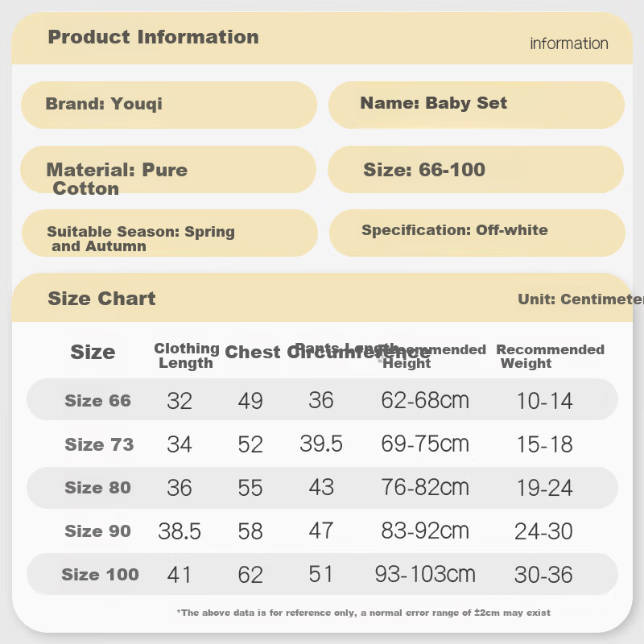Screen dimensions: 644x644
Task: Select the Clothing Length column header
Action: click(x=187, y=356)
